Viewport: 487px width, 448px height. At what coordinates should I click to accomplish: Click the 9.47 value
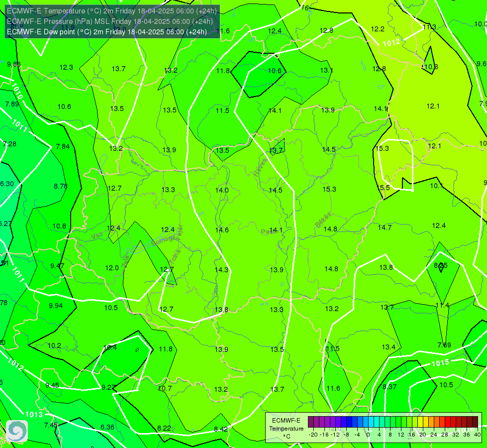click(58, 266)
